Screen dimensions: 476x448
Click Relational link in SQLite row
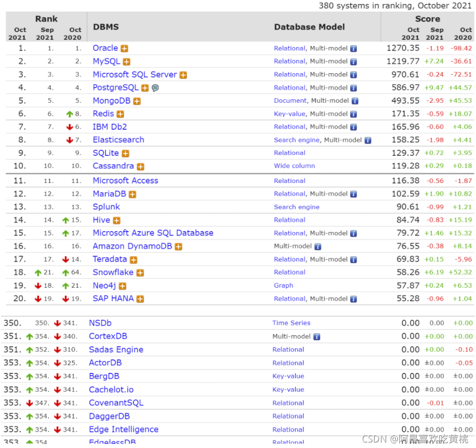click(x=290, y=153)
